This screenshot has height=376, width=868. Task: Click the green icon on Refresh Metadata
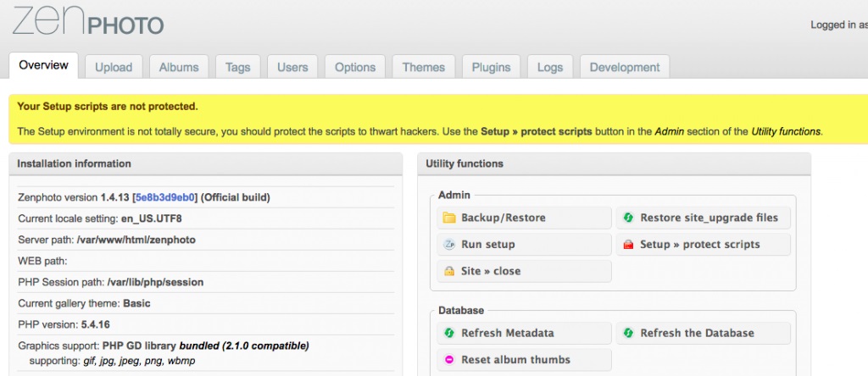pyautogui.click(x=449, y=334)
